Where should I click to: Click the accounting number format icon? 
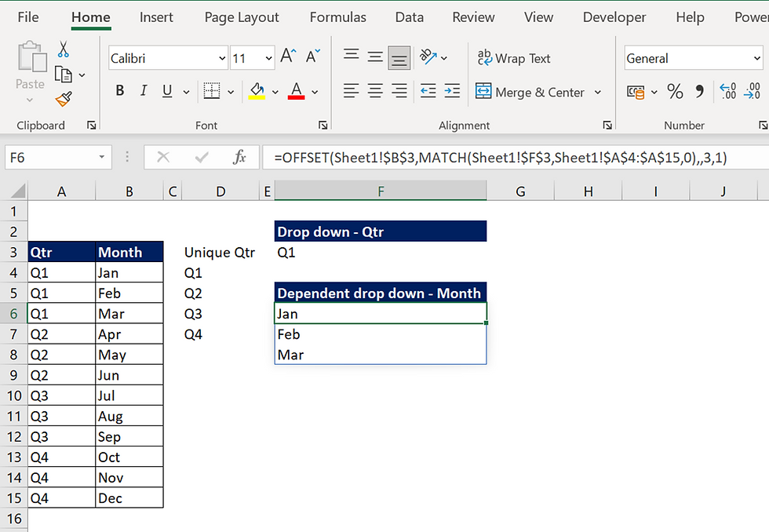click(636, 92)
